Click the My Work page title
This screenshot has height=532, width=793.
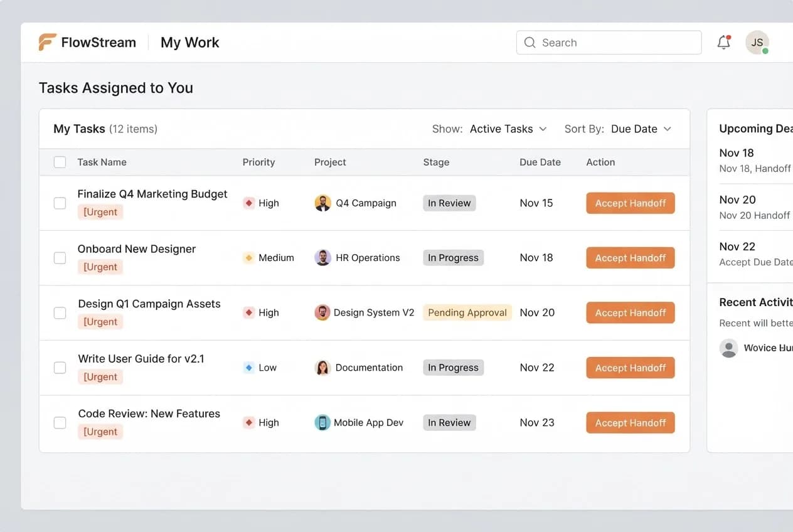189,42
